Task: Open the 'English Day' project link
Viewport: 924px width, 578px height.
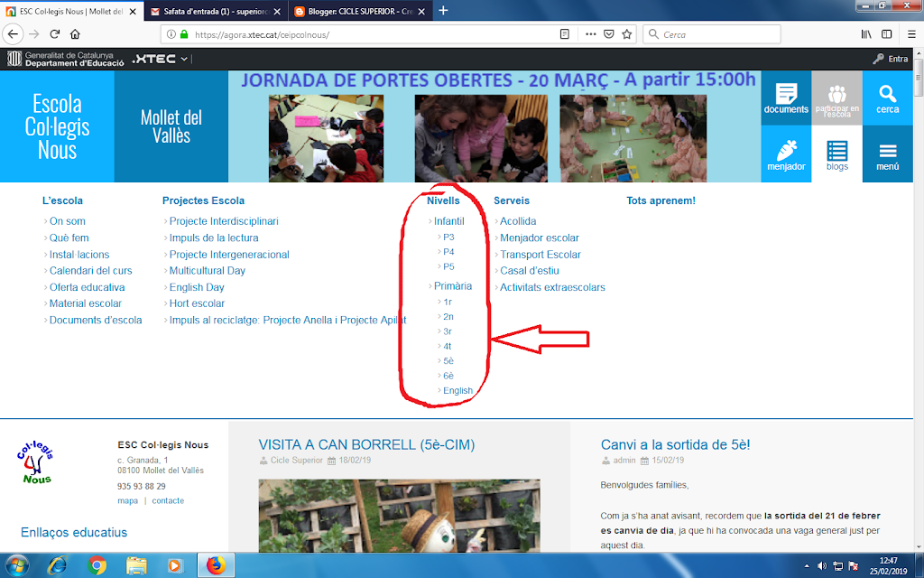Action: click(197, 287)
